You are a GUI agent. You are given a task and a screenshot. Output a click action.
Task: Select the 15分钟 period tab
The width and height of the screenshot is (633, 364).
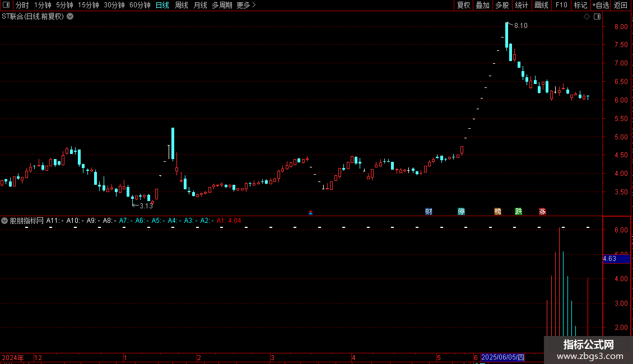pos(88,5)
